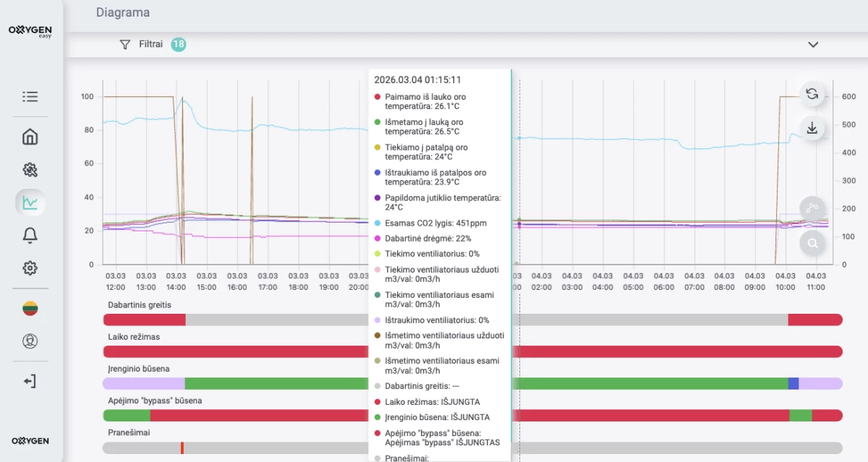Click blue segment in Įrenginio būsena bar
868x462 pixels.
793,383
